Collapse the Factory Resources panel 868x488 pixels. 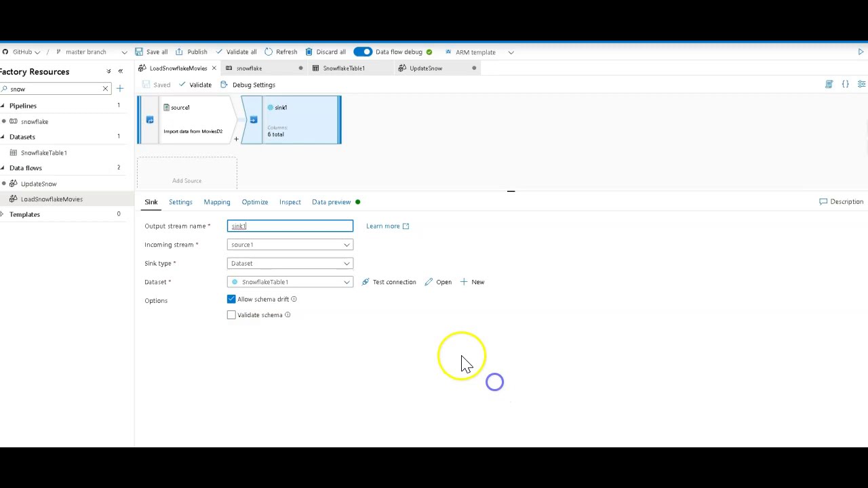click(121, 71)
